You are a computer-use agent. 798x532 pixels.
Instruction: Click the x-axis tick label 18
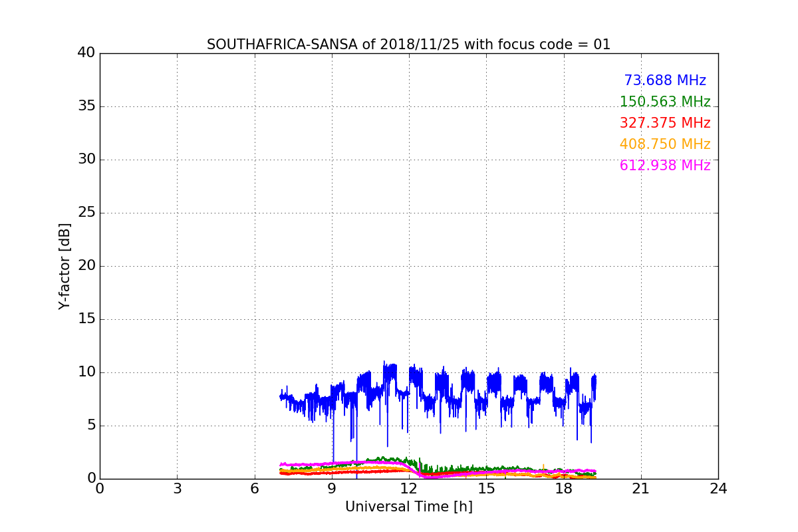[x=564, y=489]
